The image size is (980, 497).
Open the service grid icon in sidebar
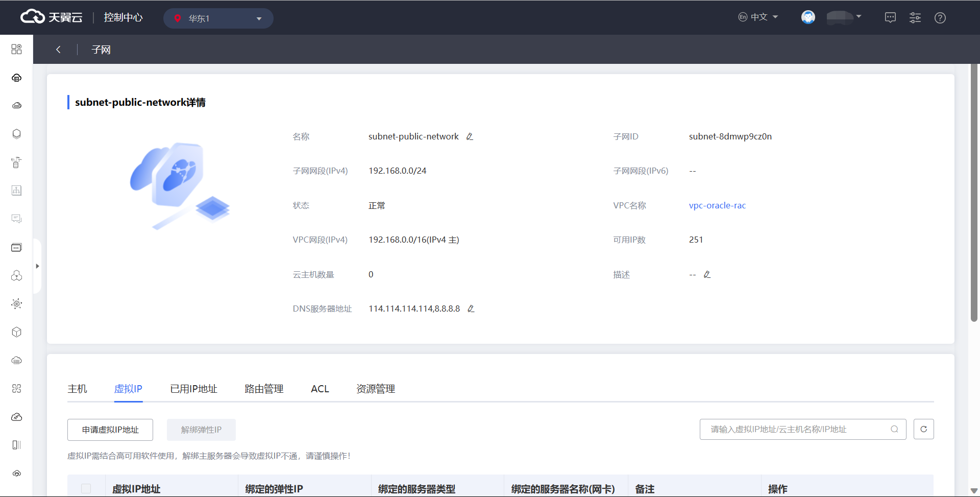(16, 49)
